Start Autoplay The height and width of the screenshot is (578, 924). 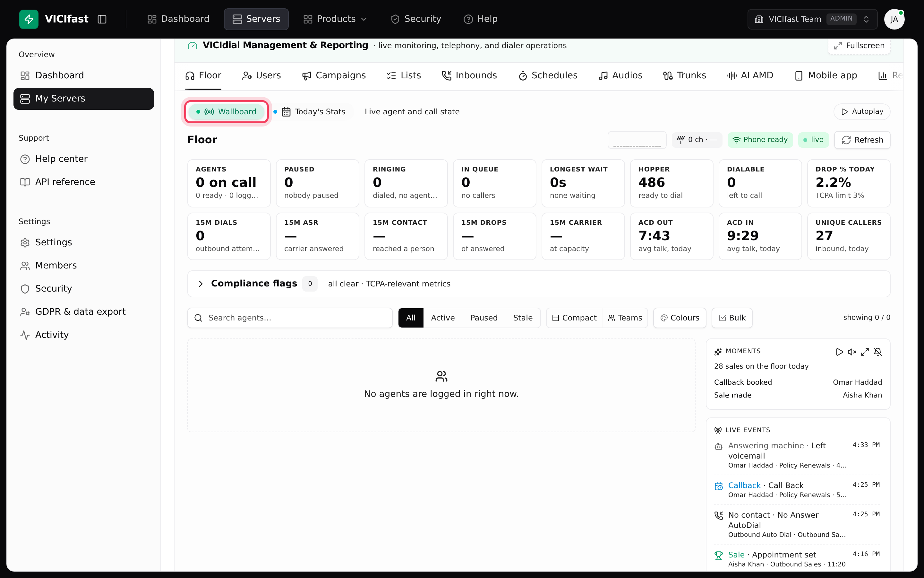(862, 112)
